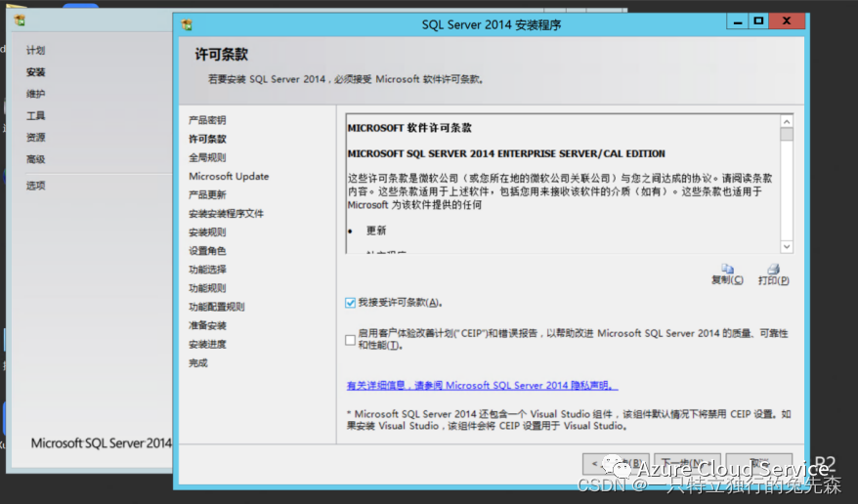Click the Installation Center window icon behind
The image size is (858, 504).
coord(21,21)
